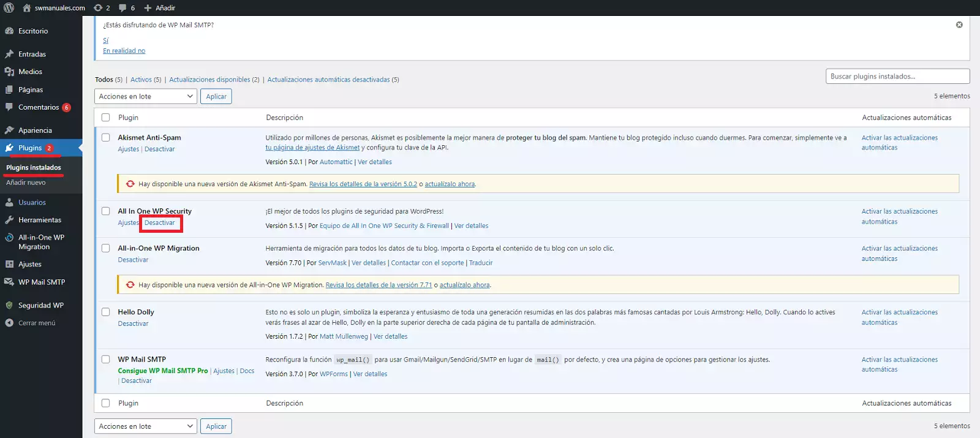The image size is (980, 438).
Task: Open the comments bubble icon in admin bar
Action: tap(123, 8)
